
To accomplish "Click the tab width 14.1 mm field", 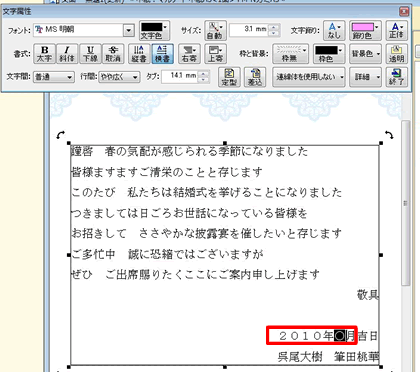I will 180,76.
